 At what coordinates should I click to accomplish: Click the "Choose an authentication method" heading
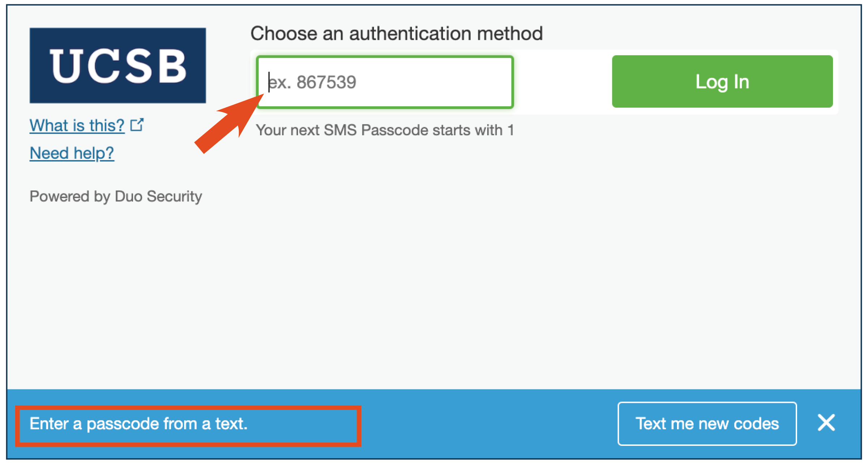click(396, 34)
